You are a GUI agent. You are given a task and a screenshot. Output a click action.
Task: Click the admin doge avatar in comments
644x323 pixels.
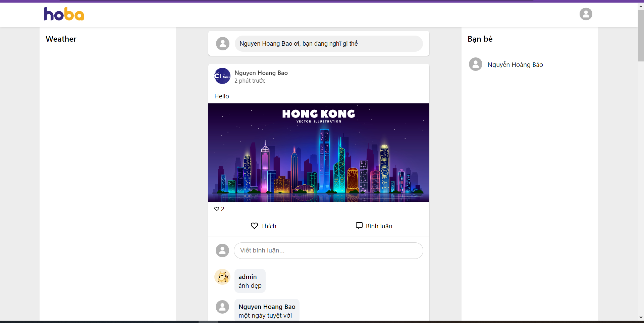(x=222, y=277)
